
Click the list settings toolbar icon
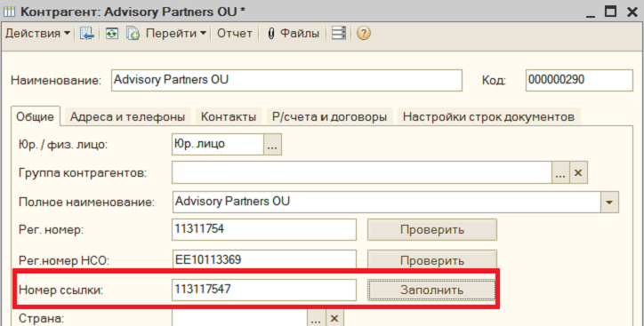point(339,33)
